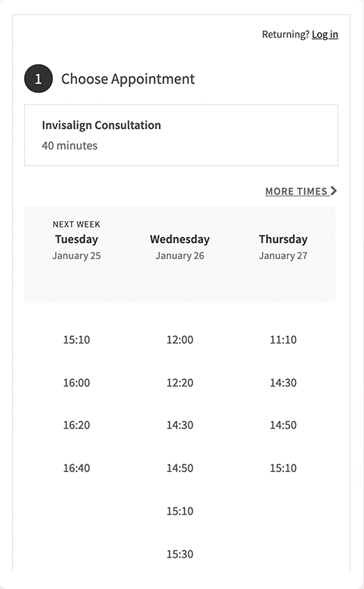
Task: Choose Wednesday 12:00 time slot
Action: pos(180,340)
